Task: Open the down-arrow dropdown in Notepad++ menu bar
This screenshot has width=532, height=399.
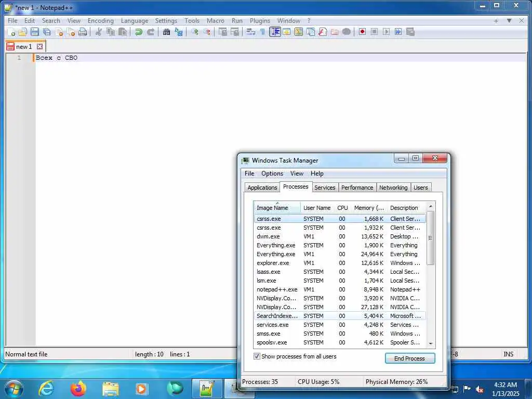Action: [x=509, y=21]
